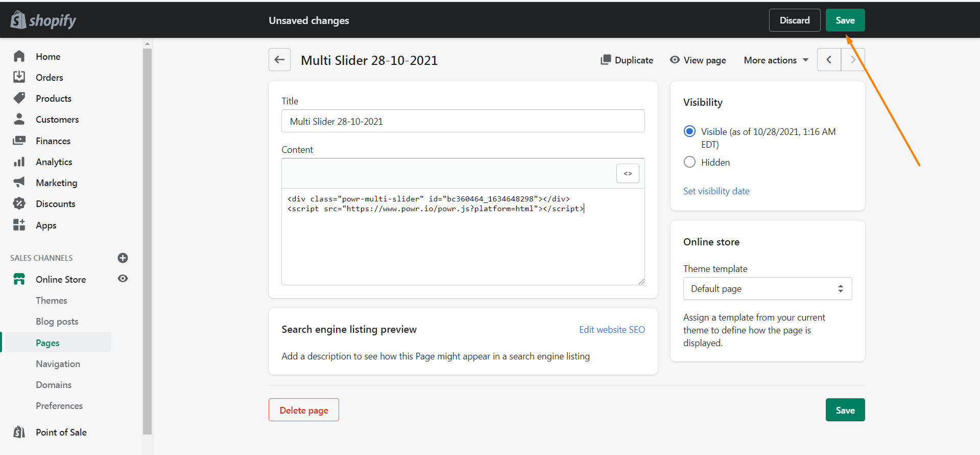Click the Customers person icon
This screenshot has height=455, width=980.
pyautogui.click(x=19, y=119)
